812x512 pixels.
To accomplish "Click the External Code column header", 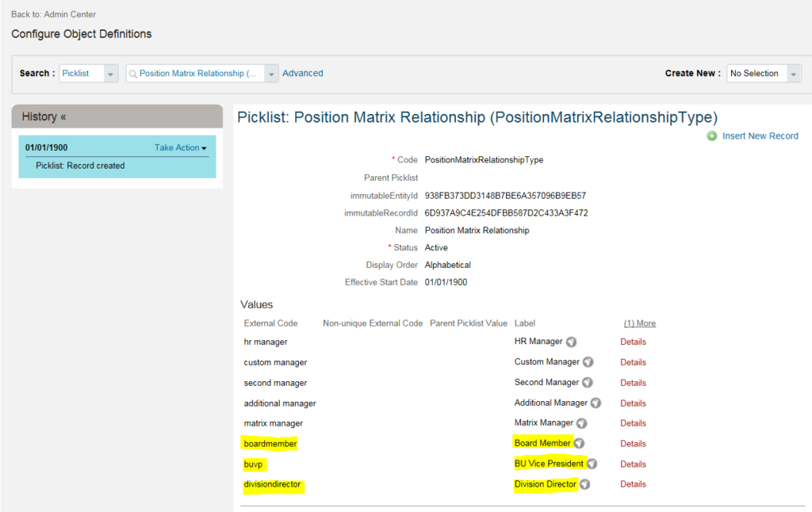I will pos(270,323).
